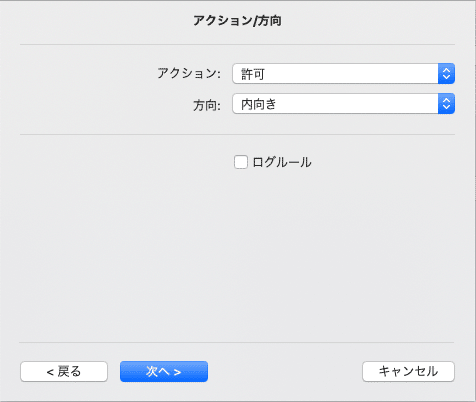Image resolution: width=476 pixels, height=402 pixels.
Task: Open the 方向 dropdown showing 内向き
Action: (x=343, y=104)
